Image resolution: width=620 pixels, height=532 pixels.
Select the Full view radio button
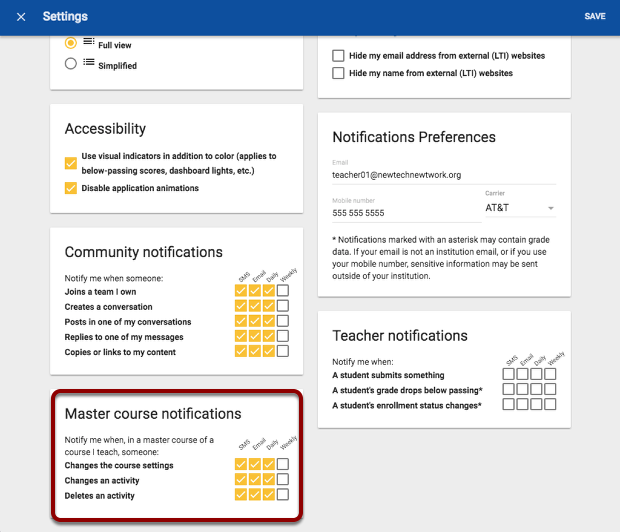pyautogui.click(x=70, y=44)
